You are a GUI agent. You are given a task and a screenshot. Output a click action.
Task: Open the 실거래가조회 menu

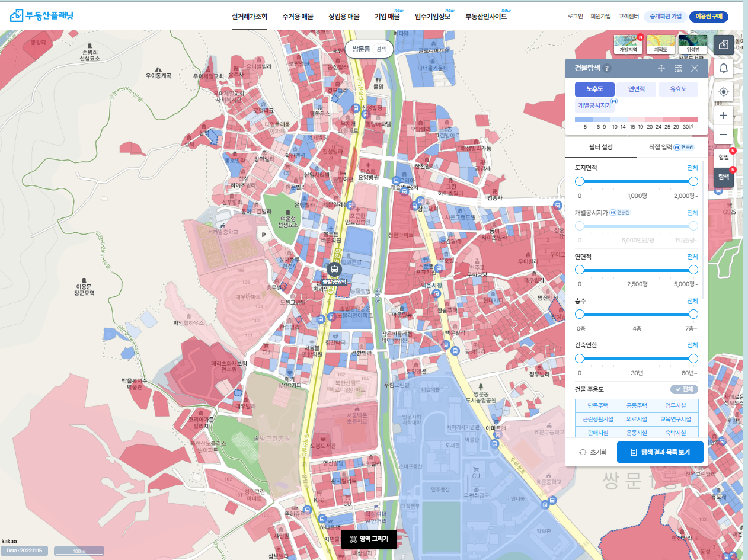250,16
